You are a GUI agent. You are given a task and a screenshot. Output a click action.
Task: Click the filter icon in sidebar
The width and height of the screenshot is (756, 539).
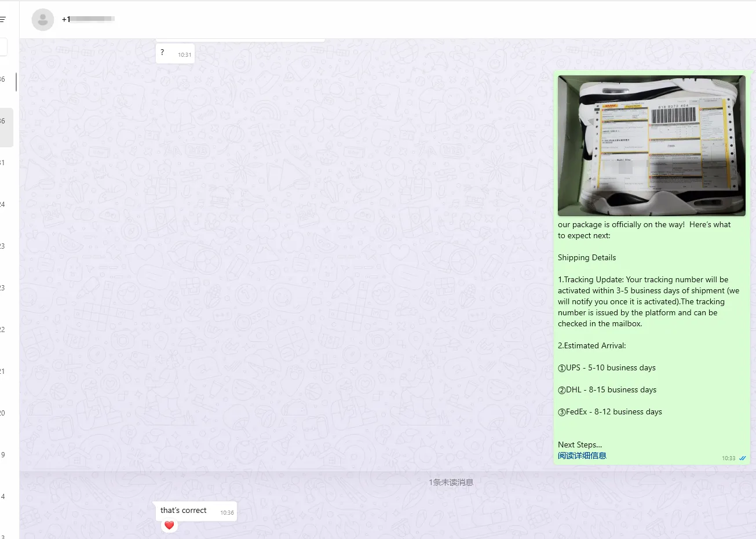click(x=3, y=19)
